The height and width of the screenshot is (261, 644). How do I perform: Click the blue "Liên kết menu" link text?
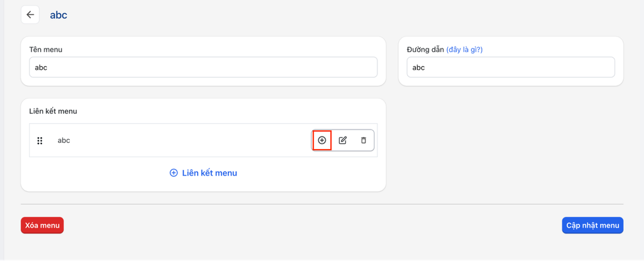point(209,173)
